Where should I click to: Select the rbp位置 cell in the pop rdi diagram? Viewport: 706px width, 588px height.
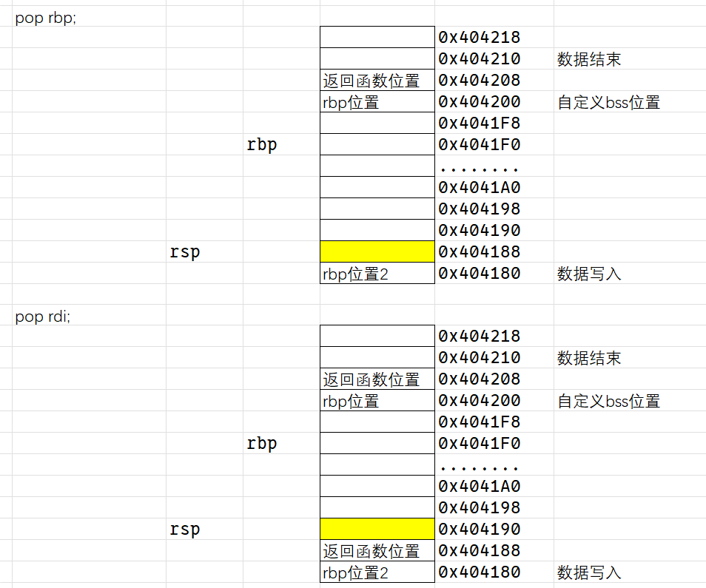click(377, 400)
